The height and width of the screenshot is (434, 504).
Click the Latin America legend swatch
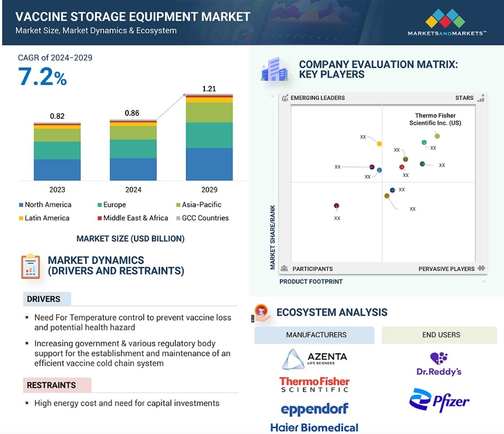tap(21, 218)
